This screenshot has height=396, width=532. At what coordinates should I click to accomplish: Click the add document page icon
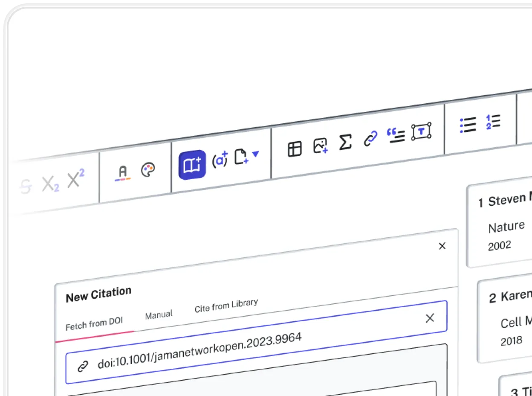click(242, 157)
